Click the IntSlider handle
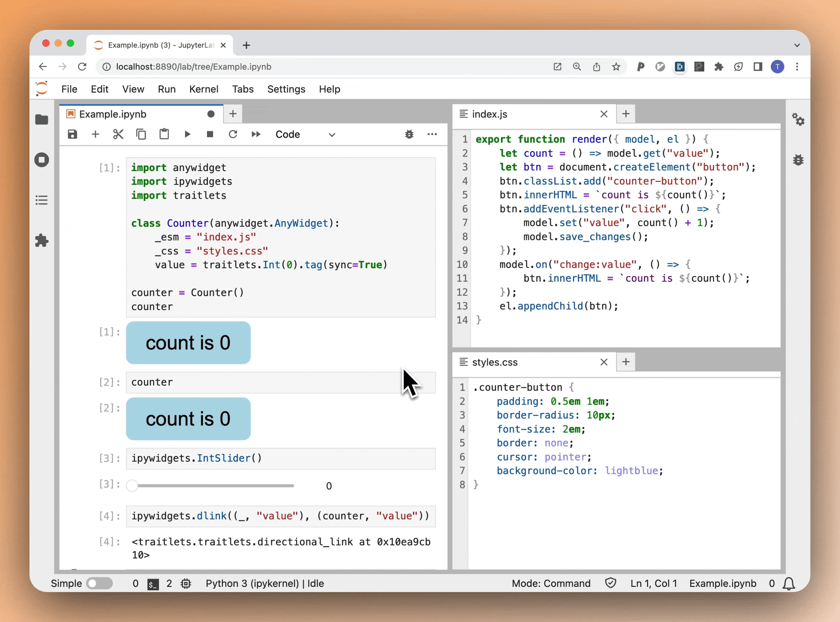The width and height of the screenshot is (840, 622). (x=132, y=486)
